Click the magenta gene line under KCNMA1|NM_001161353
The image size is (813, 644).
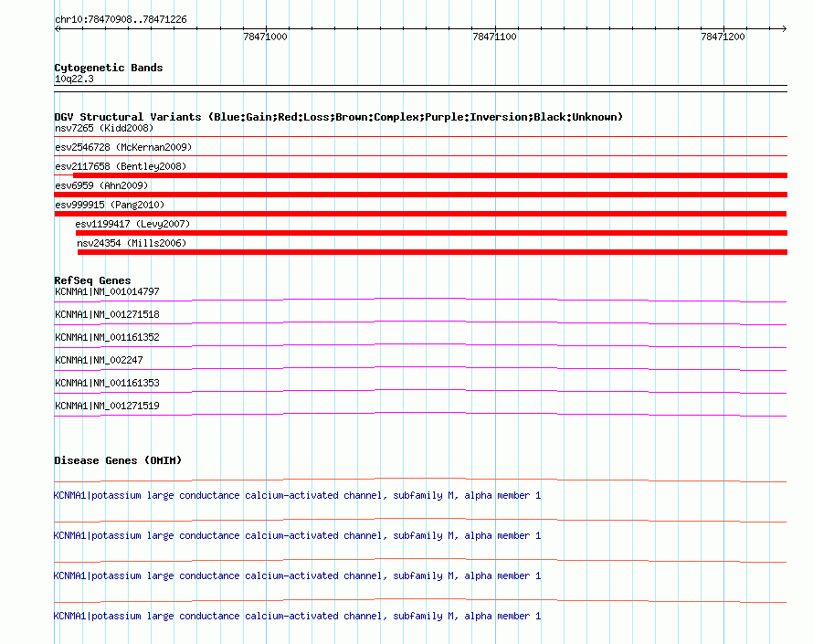pos(420,391)
